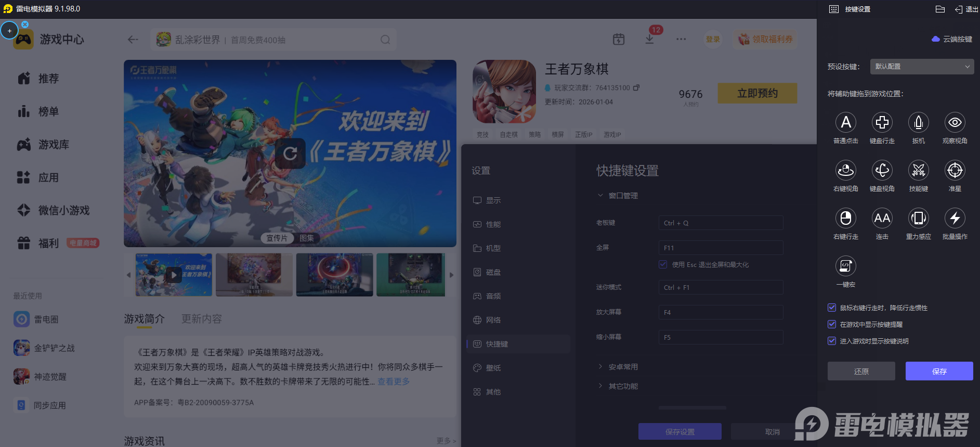Toggle 鼠标右键行走时，降低行走惯性 checkbox
The width and height of the screenshot is (980, 447).
coord(832,308)
